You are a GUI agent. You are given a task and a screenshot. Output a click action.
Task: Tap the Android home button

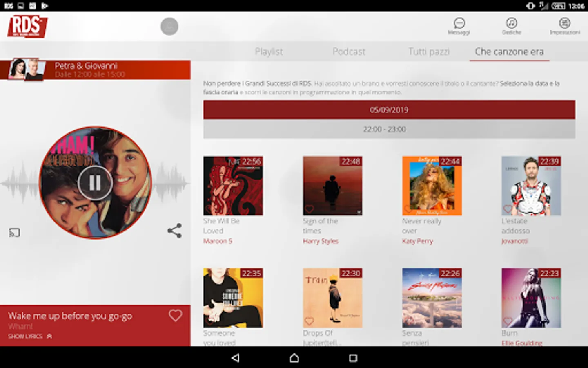[294, 358]
